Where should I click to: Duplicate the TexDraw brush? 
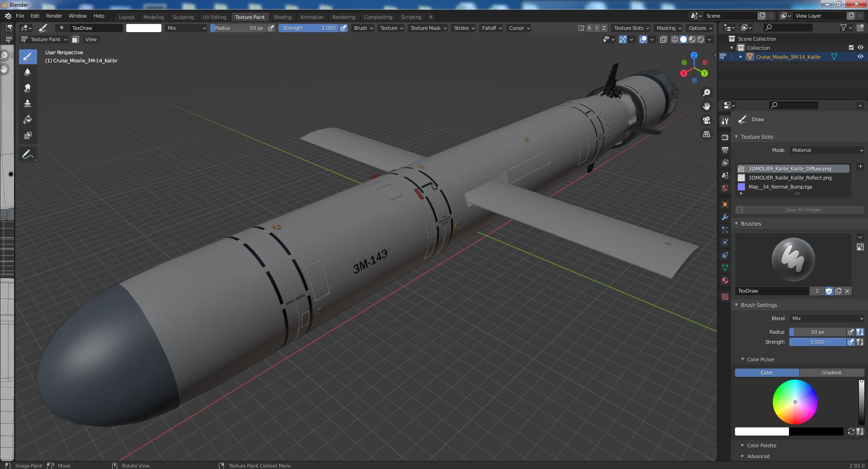point(838,291)
